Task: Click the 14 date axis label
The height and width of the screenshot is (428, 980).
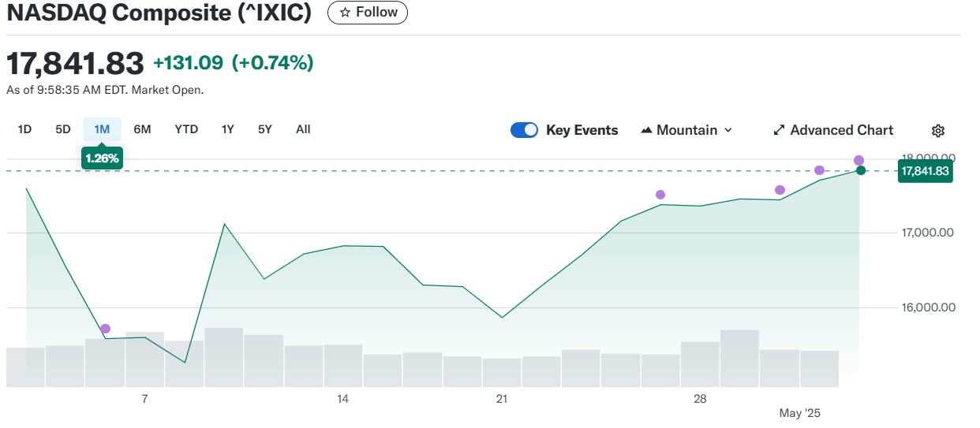Action: click(342, 399)
